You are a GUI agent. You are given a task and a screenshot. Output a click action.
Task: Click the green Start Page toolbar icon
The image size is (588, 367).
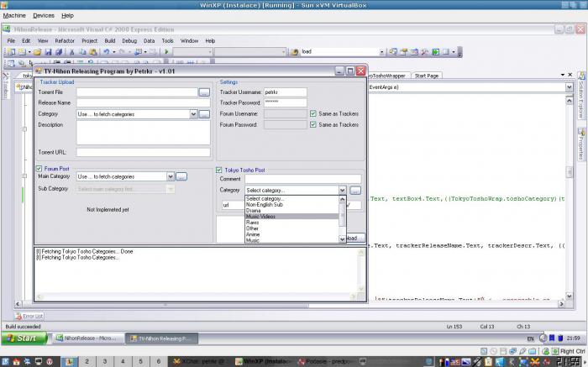435,52
